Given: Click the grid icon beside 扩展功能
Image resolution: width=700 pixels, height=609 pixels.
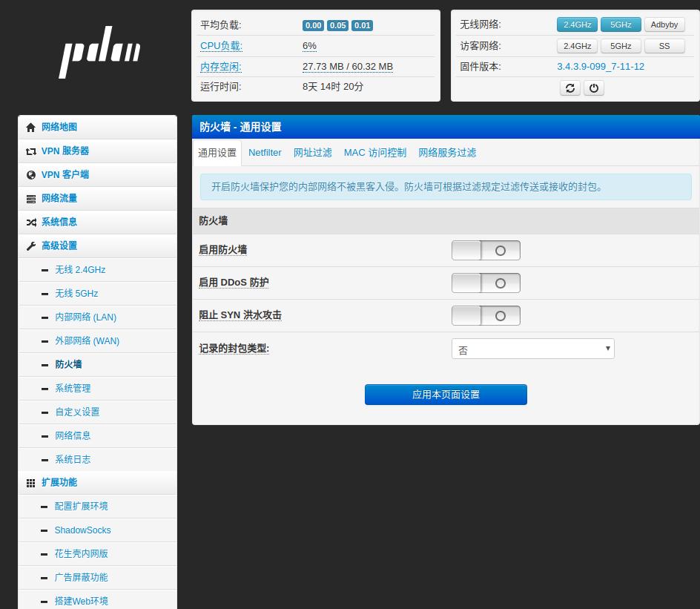Looking at the screenshot, I should (x=31, y=483).
